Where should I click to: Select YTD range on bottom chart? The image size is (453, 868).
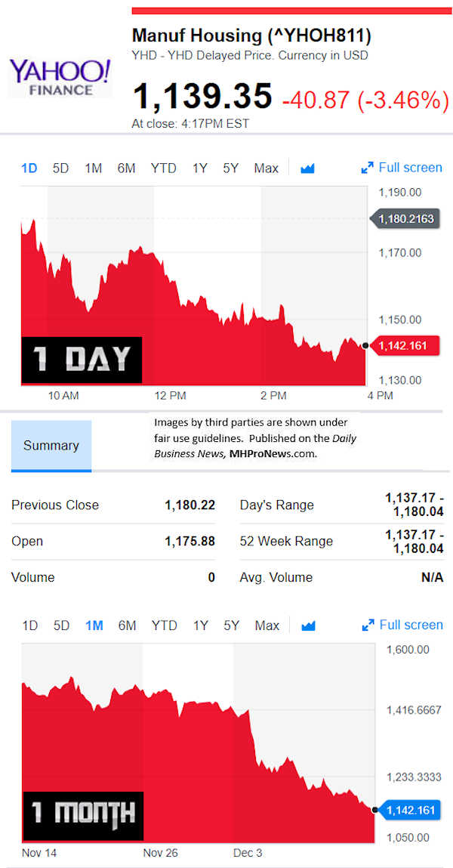click(x=164, y=626)
